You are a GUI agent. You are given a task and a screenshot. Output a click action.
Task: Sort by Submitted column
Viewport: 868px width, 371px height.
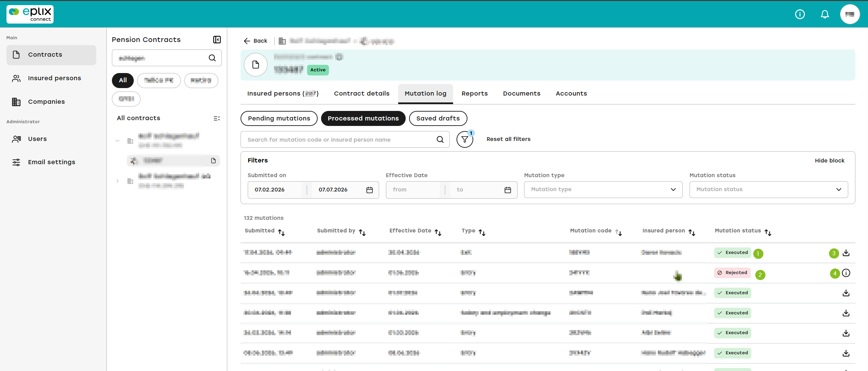(281, 232)
